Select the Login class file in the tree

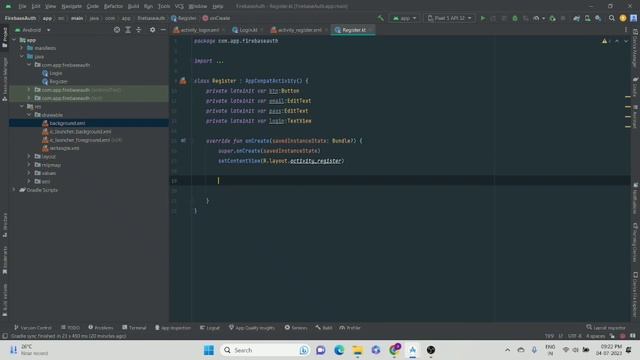pyautogui.click(x=56, y=73)
